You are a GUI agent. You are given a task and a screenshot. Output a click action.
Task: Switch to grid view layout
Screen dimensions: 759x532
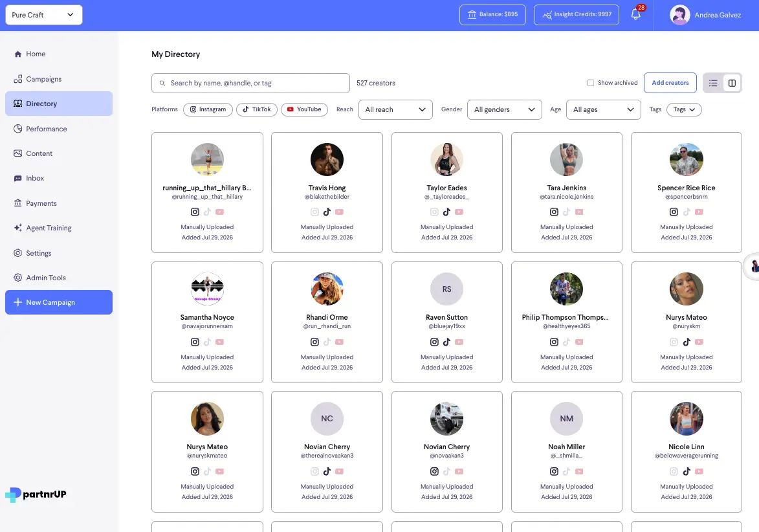[732, 83]
